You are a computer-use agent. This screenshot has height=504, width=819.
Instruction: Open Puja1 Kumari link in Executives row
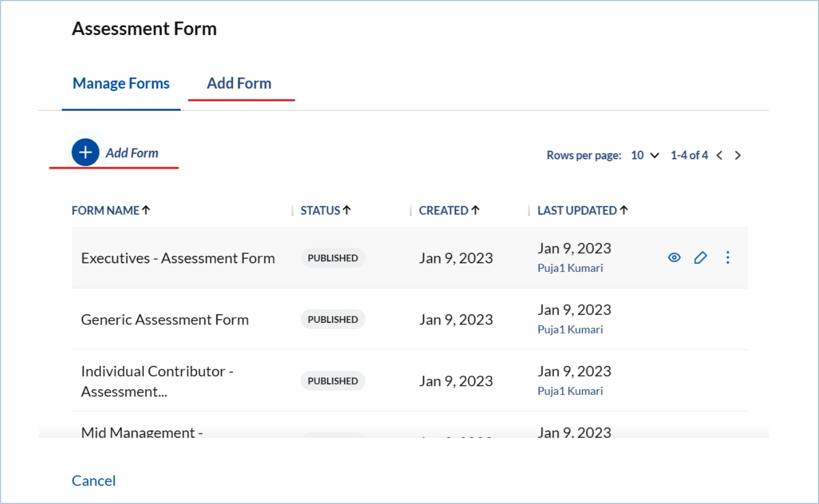pyautogui.click(x=570, y=268)
